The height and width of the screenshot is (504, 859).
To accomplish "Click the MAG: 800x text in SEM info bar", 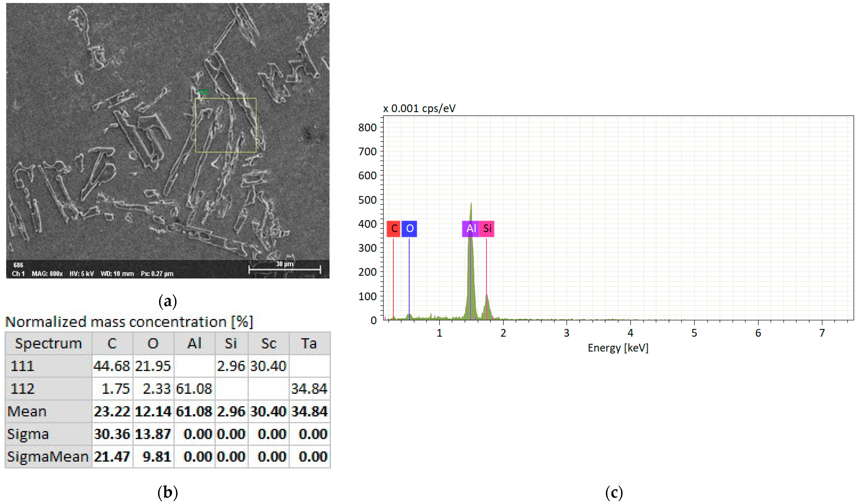I will point(47,274).
